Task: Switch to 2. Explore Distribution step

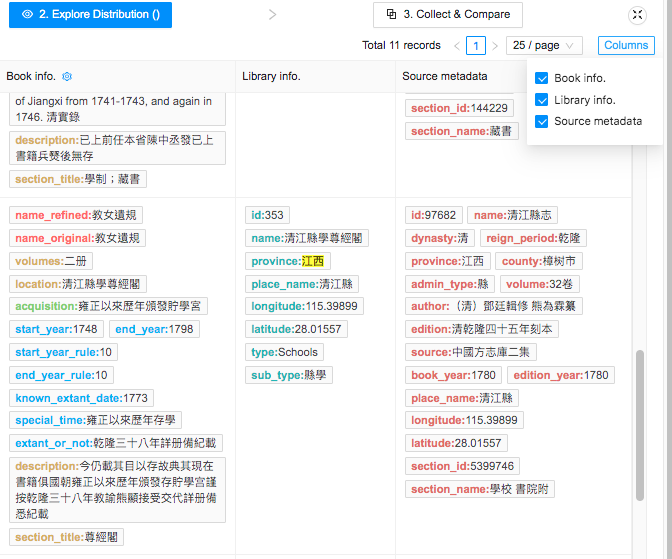Action: 91,15
